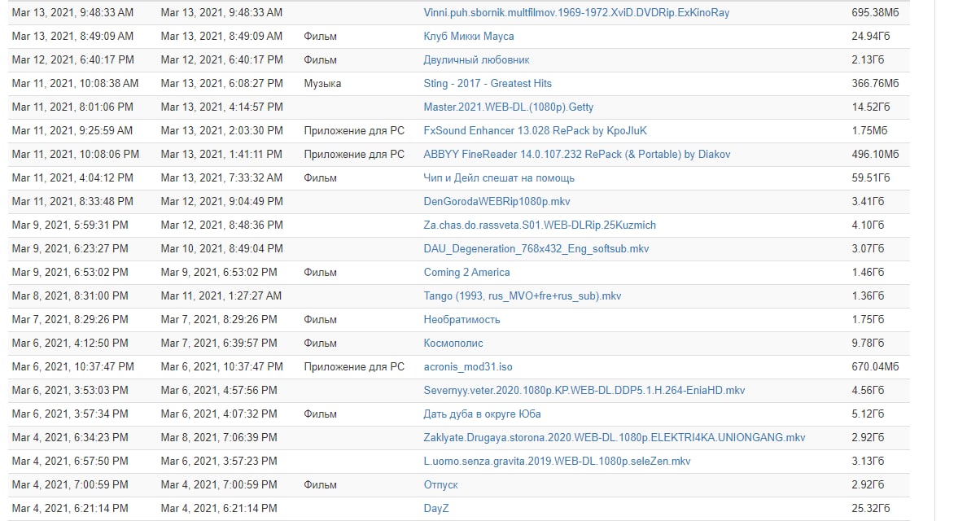This screenshot has width=980, height=521.
Task: Select size 9.78Гб for Космополис
Action: pyautogui.click(x=868, y=344)
